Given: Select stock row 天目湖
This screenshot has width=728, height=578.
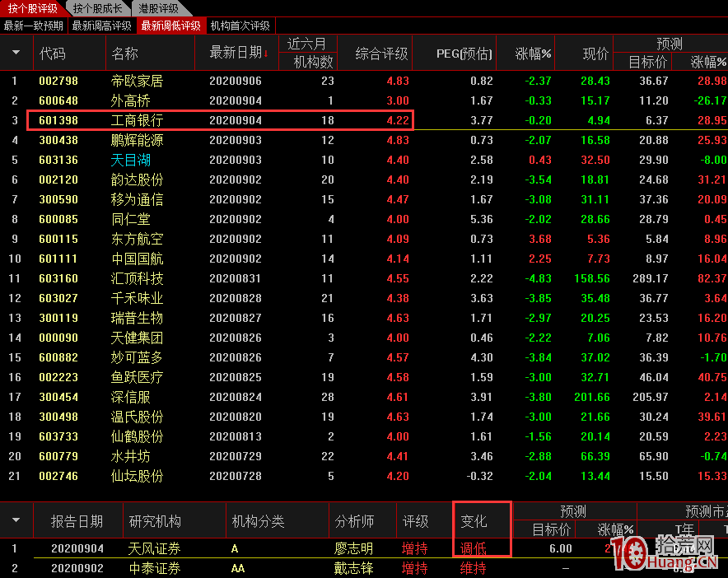Looking at the screenshot, I should pos(364,160).
